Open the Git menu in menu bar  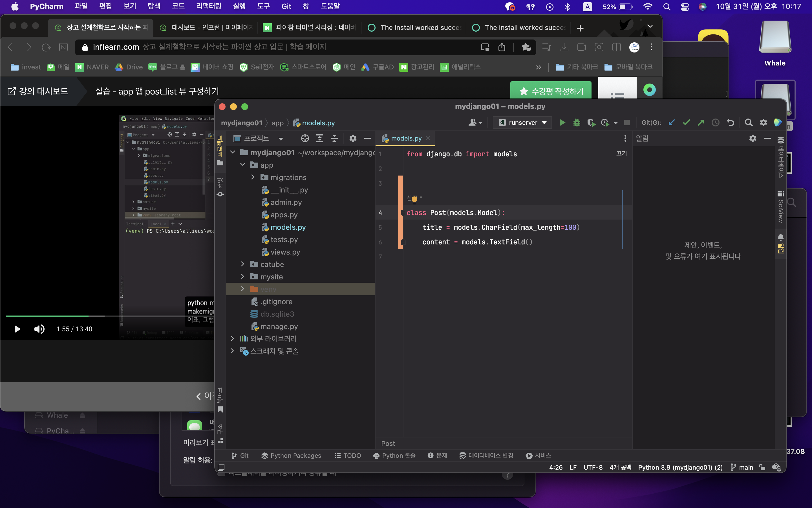click(286, 6)
